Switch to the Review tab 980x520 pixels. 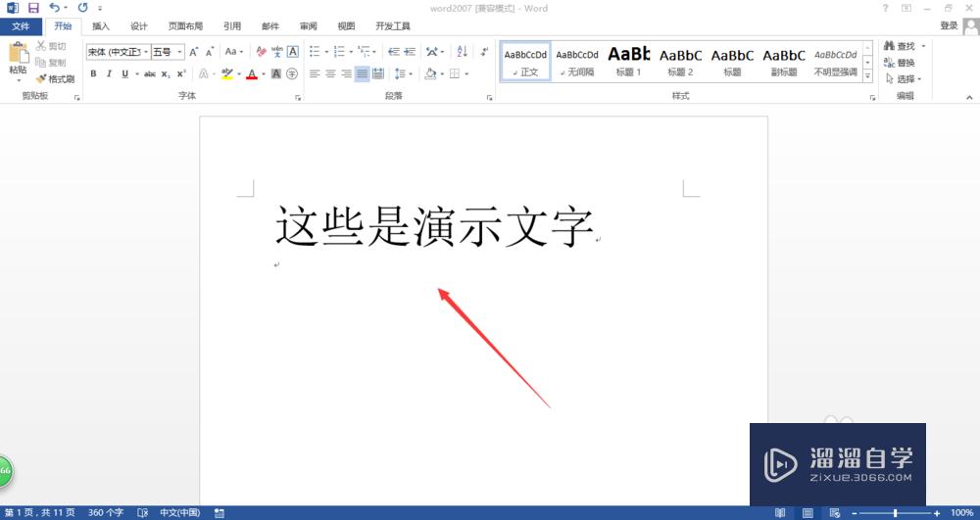[x=308, y=26]
